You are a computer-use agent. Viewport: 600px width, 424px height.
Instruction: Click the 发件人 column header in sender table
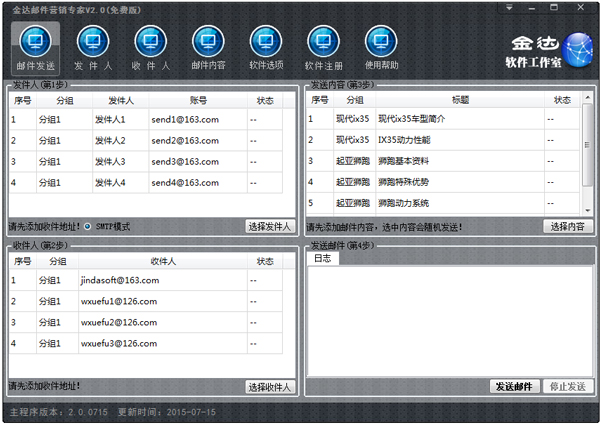tap(121, 101)
